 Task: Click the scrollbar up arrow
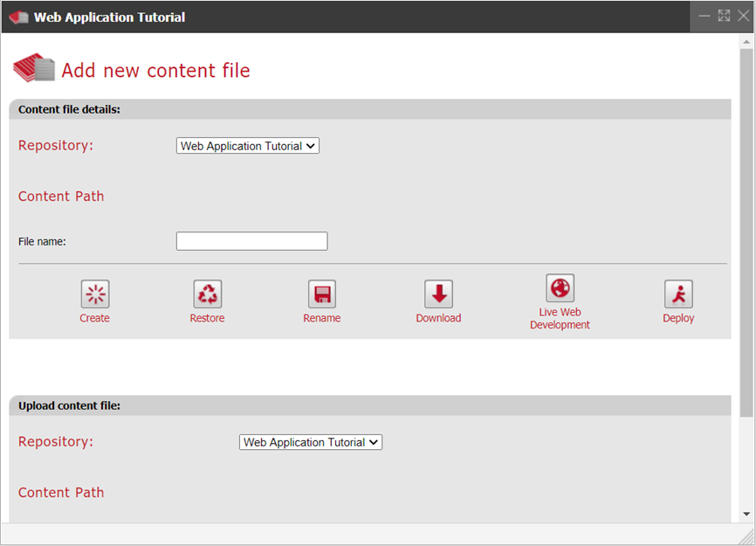tap(746, 41)
